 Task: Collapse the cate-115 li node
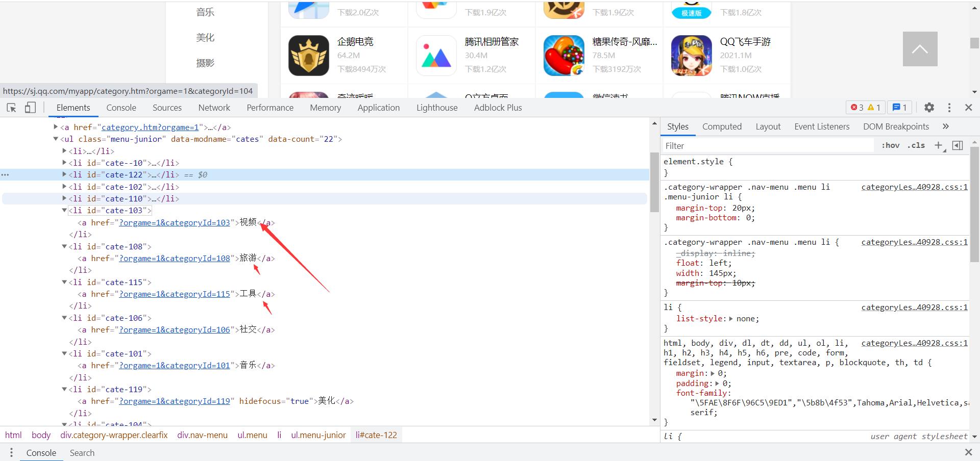click(64, 282)
